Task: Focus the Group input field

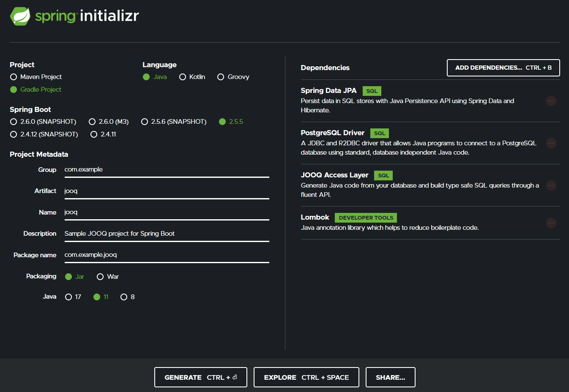Action: point(167,170)
